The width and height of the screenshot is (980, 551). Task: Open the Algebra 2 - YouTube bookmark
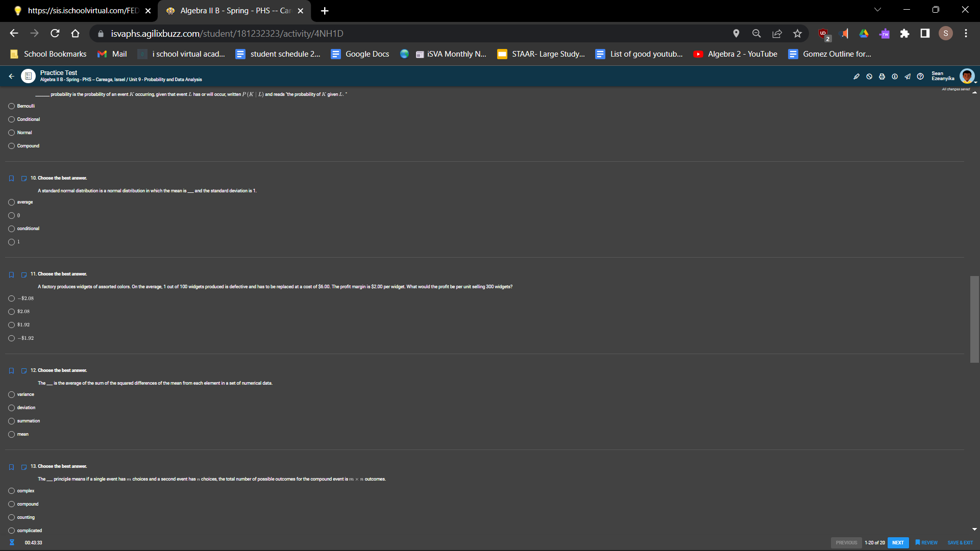click(x=736, y=54)
